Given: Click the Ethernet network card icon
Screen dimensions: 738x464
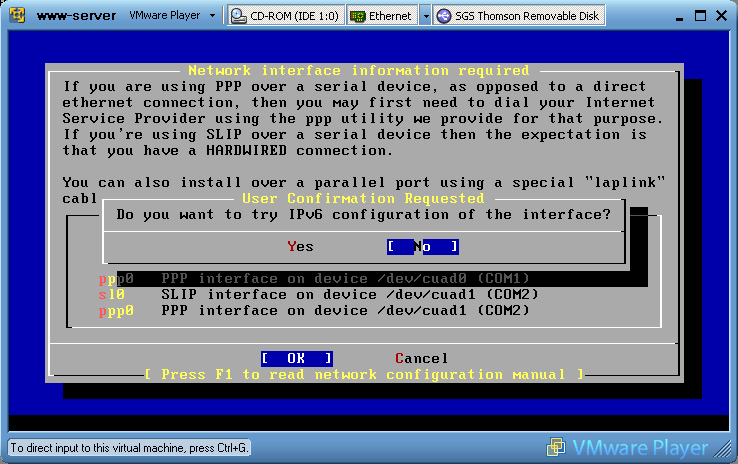Looking at the screenshot, I should point(358,16).
